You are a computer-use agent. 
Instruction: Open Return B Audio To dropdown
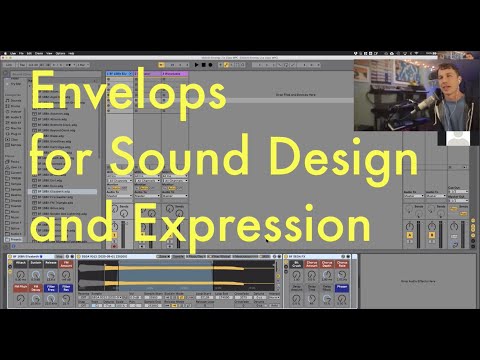(436, 196)
